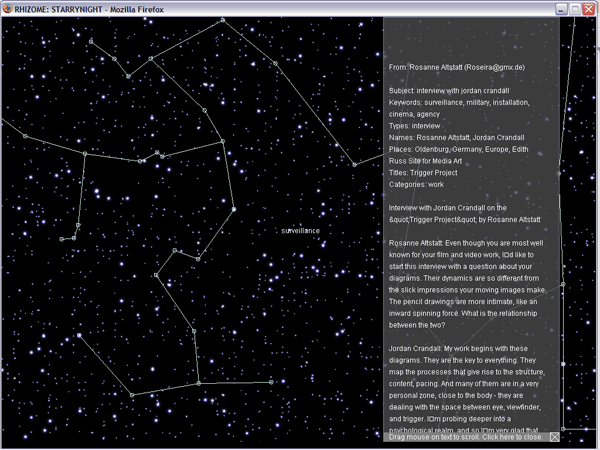Screen dimensions: 600x450
Task: Click the line starting 'Rosanne Altstatt: Even though you'
Action: pyautogui.click(x=466, y=243)
